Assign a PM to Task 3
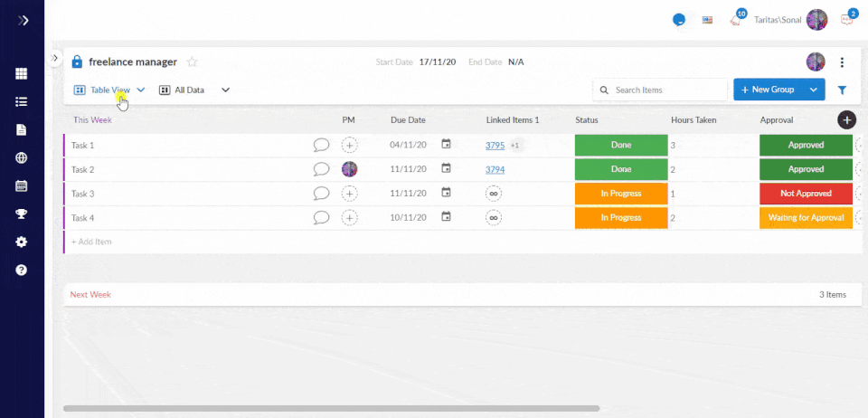The width and height of the screenshot is (868, 418). pos(349,194)
